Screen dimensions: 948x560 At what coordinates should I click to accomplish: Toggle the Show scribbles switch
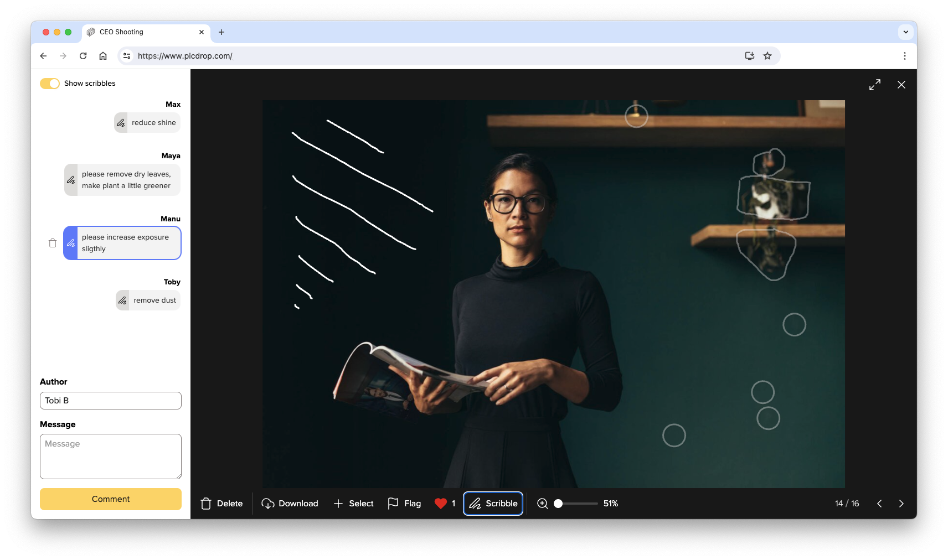(x=49, y=84)
